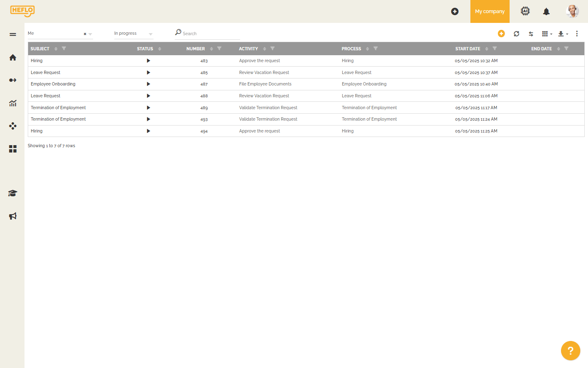
Task: Toggle sorting on the Start Date column
Action: click(486, 49)
